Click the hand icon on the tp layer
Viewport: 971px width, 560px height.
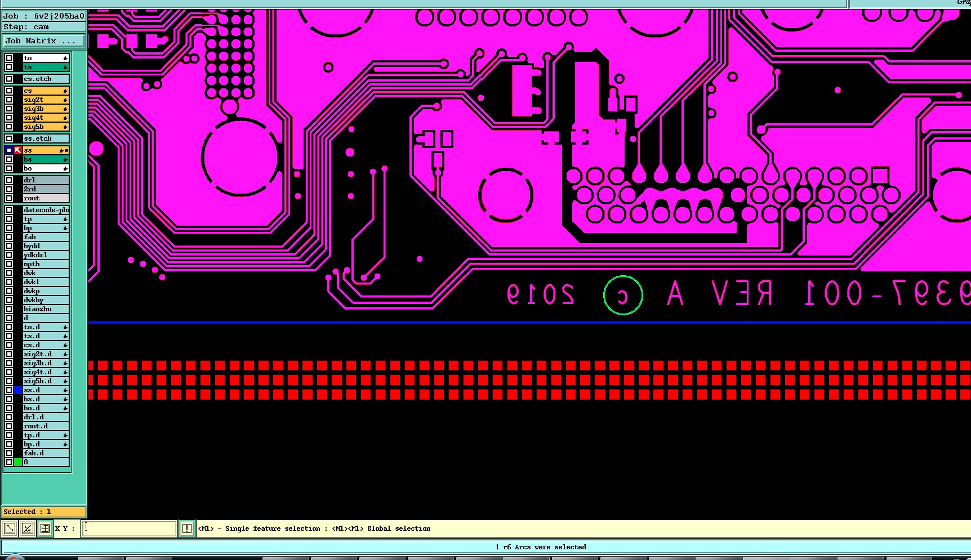(x=65, y=219)
